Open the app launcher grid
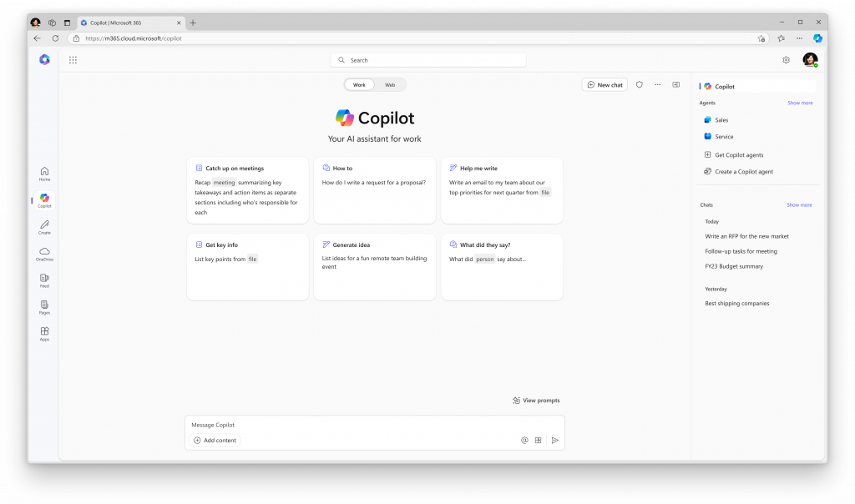This screenshot has width=855, height=504. 73,60
